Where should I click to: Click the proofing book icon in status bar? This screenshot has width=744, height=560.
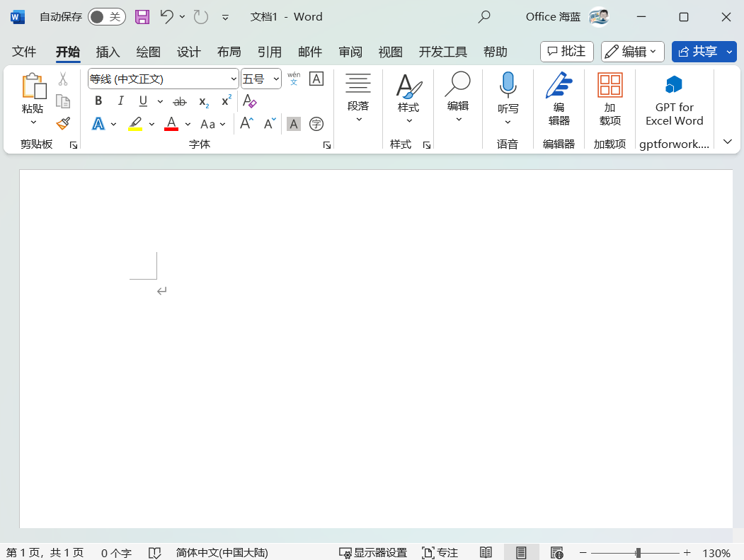pyautogui.click(x=155, y=552)
